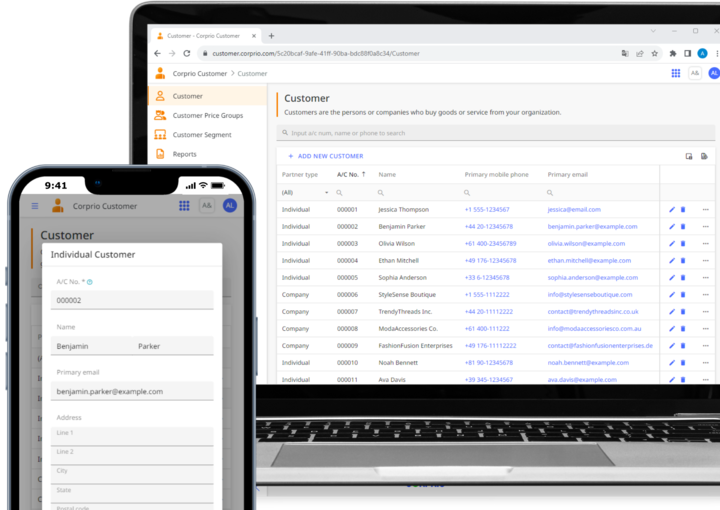Viewport: 720px width, 510px height.
Task: Edit StyleSense Boutique with pencil icon
Action: tap(672, 295)
